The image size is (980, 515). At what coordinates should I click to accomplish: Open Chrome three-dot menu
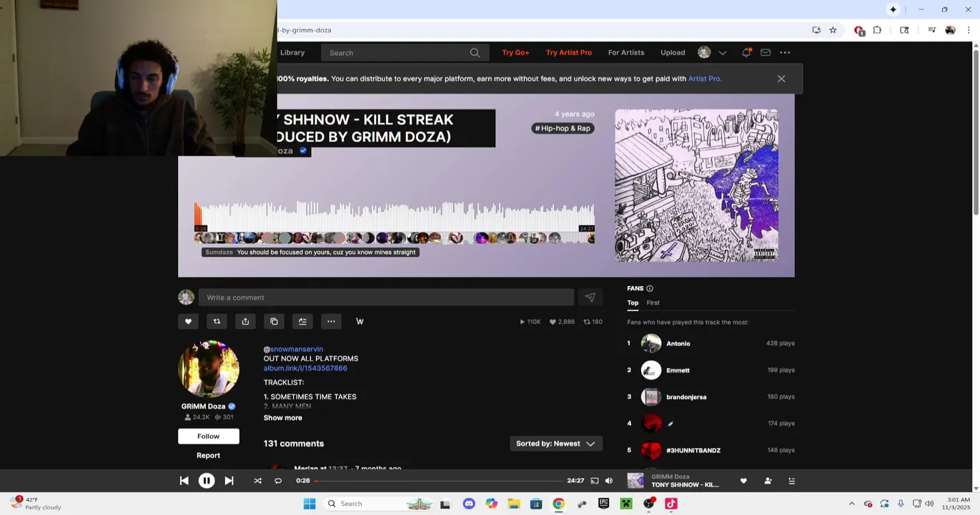969,30
